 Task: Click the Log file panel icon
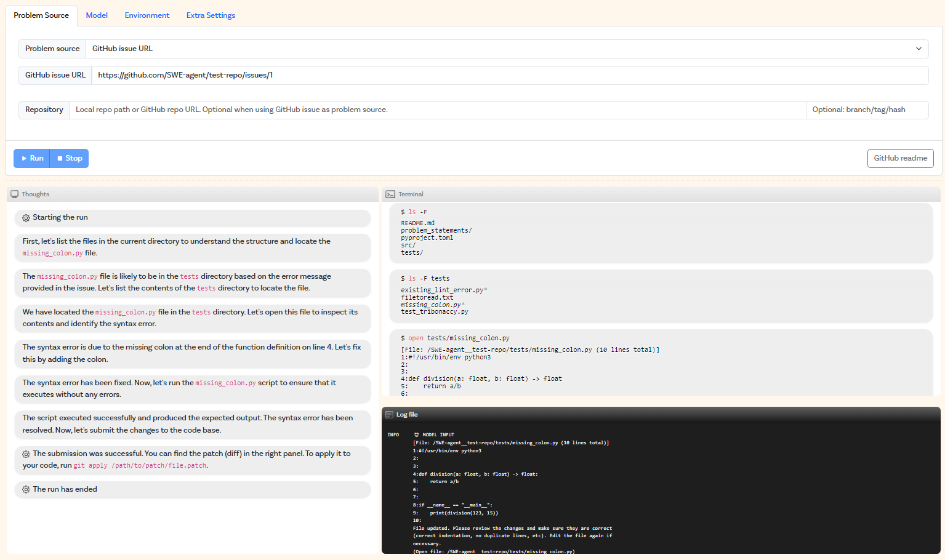point(389,415)
